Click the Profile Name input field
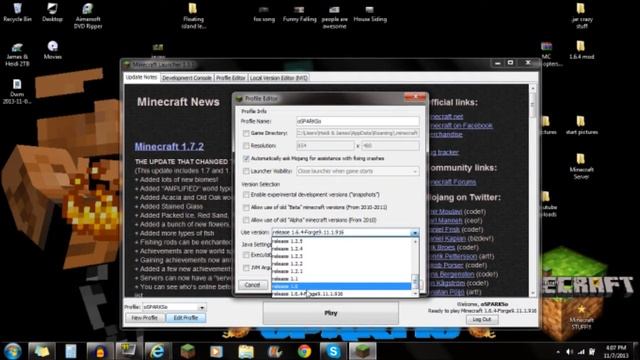640x360 pixels. tap(358, 121)
